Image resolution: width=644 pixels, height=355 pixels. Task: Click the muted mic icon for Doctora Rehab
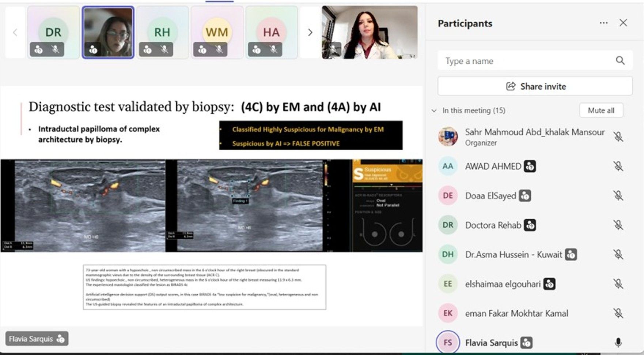click(x=618, y=225)
